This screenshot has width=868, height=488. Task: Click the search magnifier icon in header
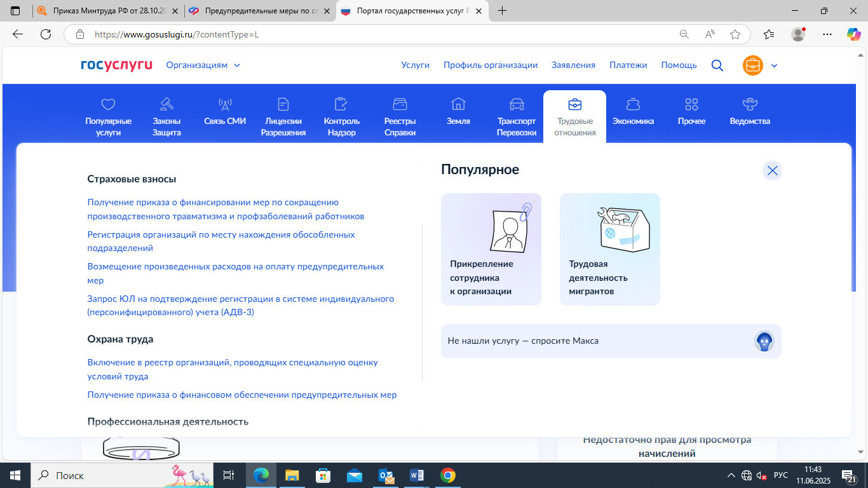[x=717, y=65]
